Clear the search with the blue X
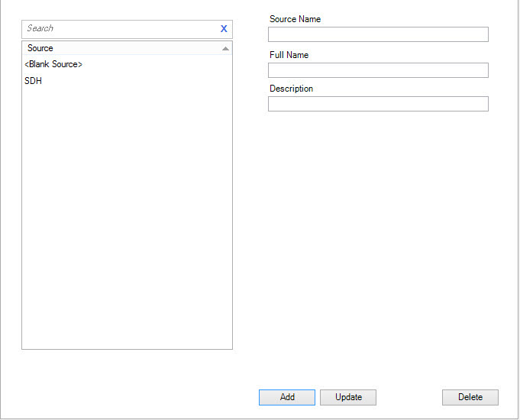This screenshot has width=520, height=420. [224, 29]
